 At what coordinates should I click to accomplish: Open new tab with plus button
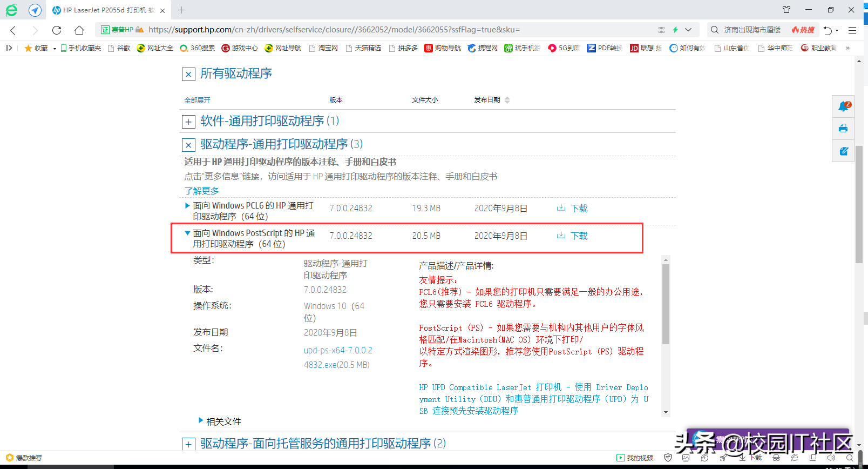click(x=181, y=10)
